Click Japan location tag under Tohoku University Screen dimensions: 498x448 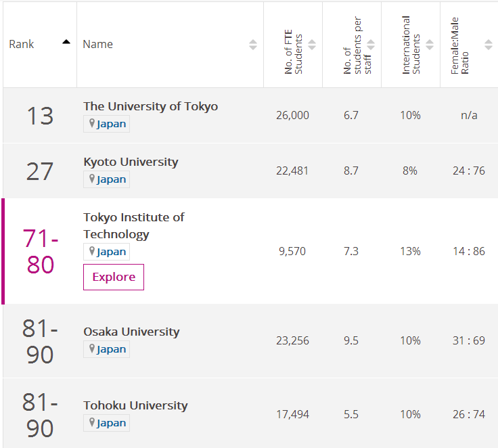tap(106, 423)
